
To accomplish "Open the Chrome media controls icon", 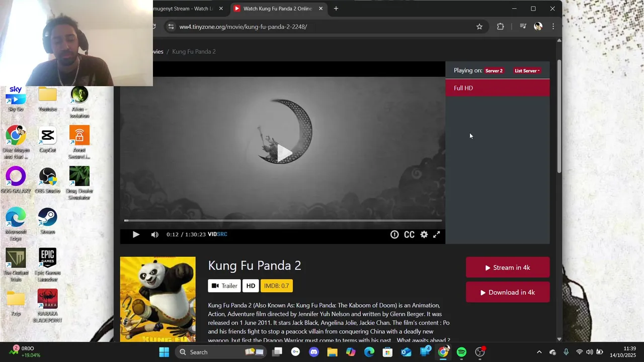I will (523, 27).
